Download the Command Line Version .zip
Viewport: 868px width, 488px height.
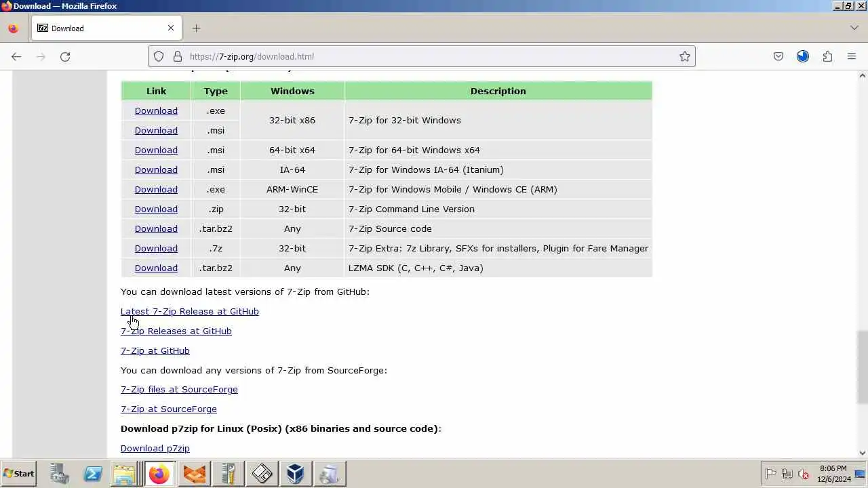pyautogui.click(x=156, y=209)
